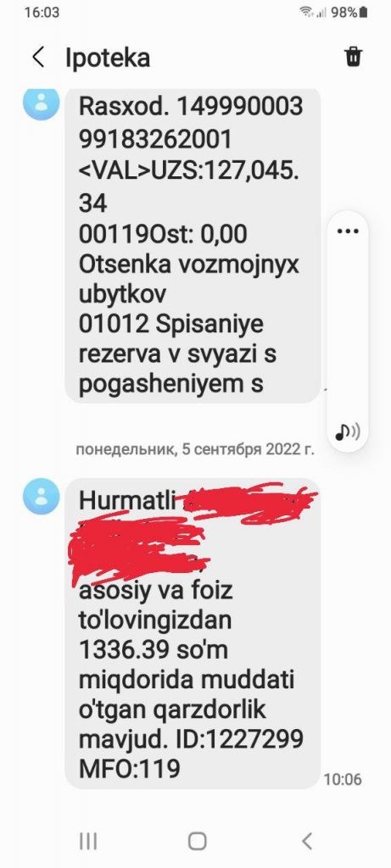Select the Rasxod message bubble
Image resolution: width=391 pixels, height=868 pixels.
point(193,245)
